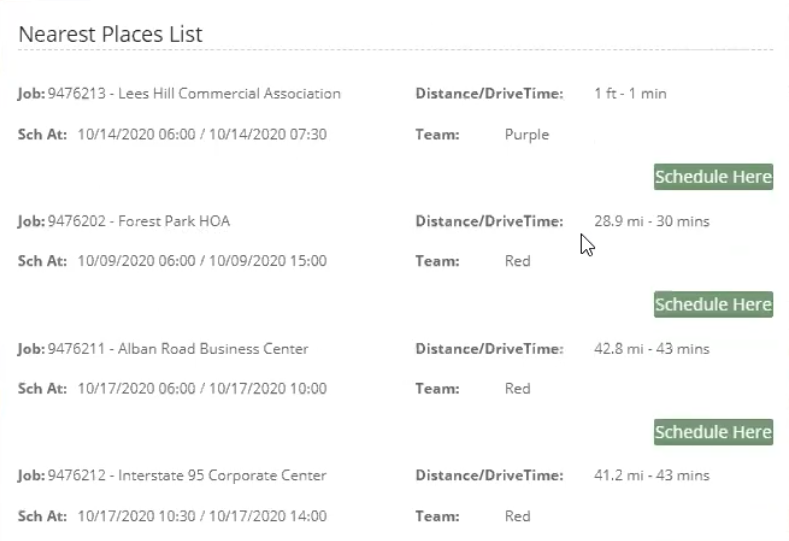
Task: Click the Red team for Forest Park HOA
Action: pos(517,261)
